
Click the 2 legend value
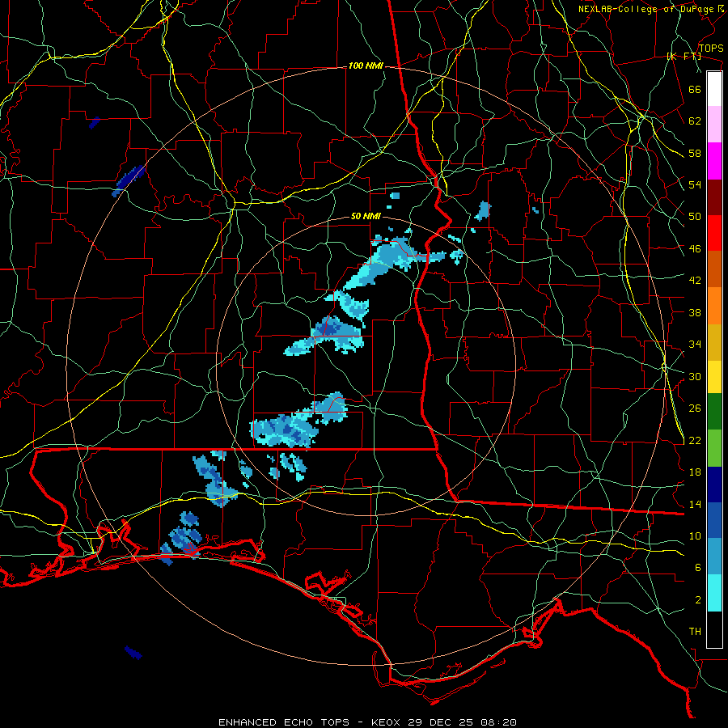point(698,600)
